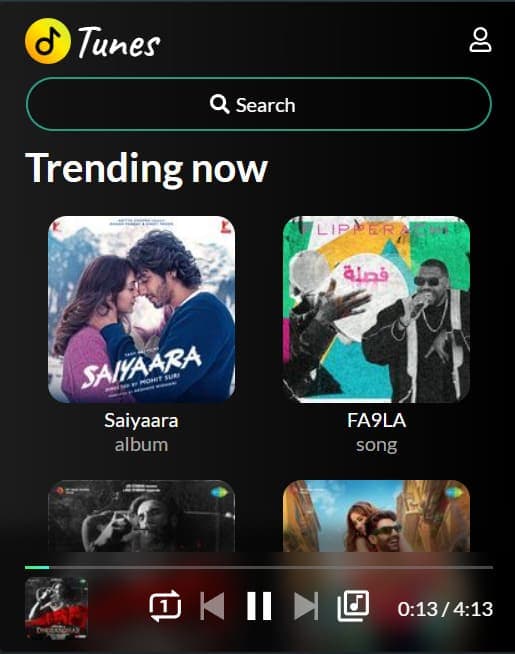
Task: Skip to the next track
Action: pos(306,606)
